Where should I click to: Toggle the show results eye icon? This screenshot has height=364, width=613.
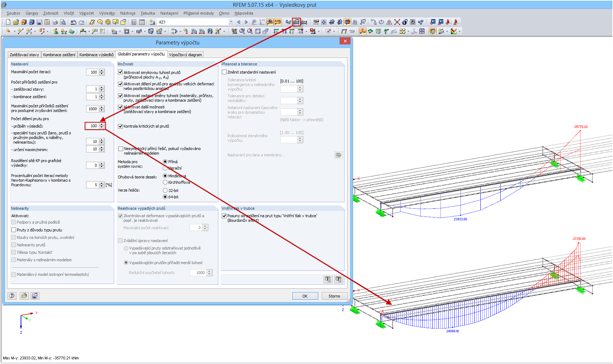(x=270, y=22)
